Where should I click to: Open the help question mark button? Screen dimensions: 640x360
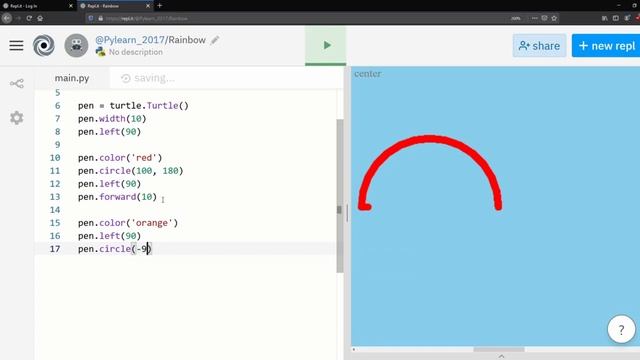pos(621,329)
